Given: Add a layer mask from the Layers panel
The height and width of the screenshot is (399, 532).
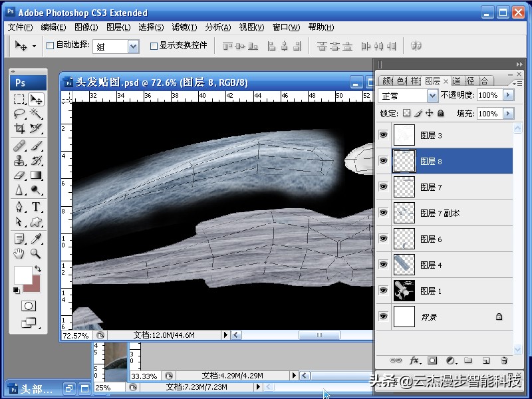Looking at the screenshot, I should (432, 361).
